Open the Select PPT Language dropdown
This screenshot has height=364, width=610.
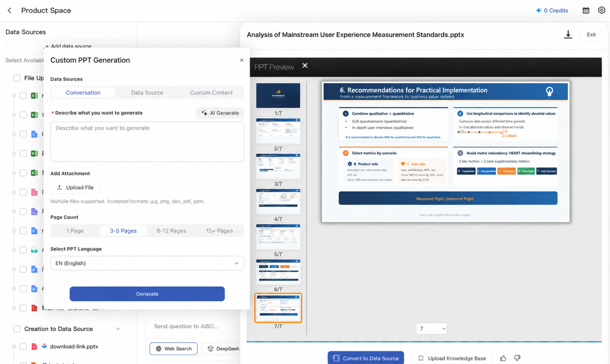click(147, 263)
